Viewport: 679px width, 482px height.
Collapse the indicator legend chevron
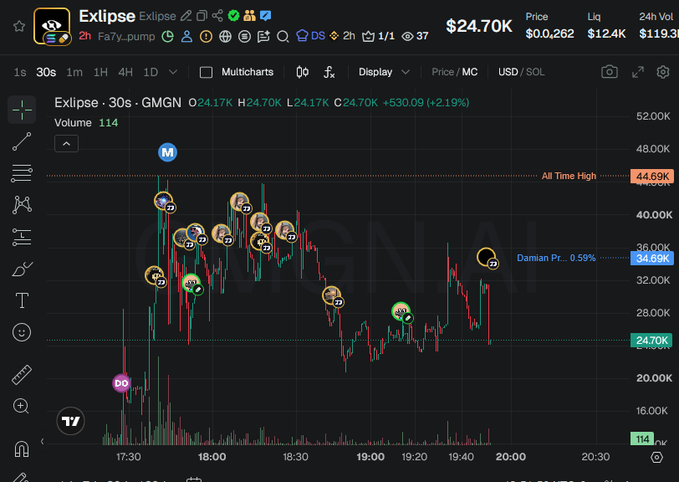click(66, 144)
